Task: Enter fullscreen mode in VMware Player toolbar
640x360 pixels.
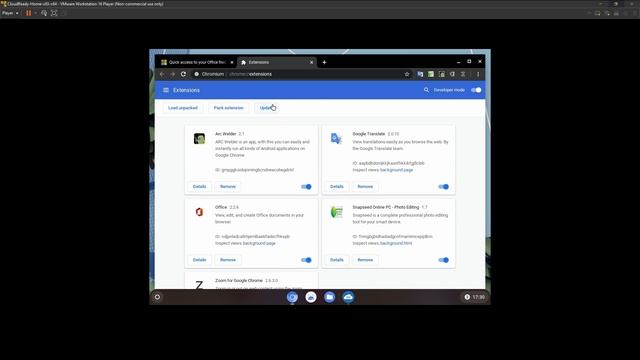Action: (x=54, y=13)
